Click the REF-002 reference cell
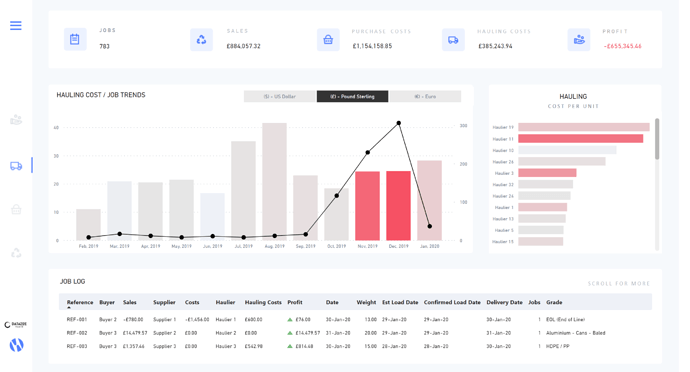This screenshot has width=690, height=372. click(77, 333)
